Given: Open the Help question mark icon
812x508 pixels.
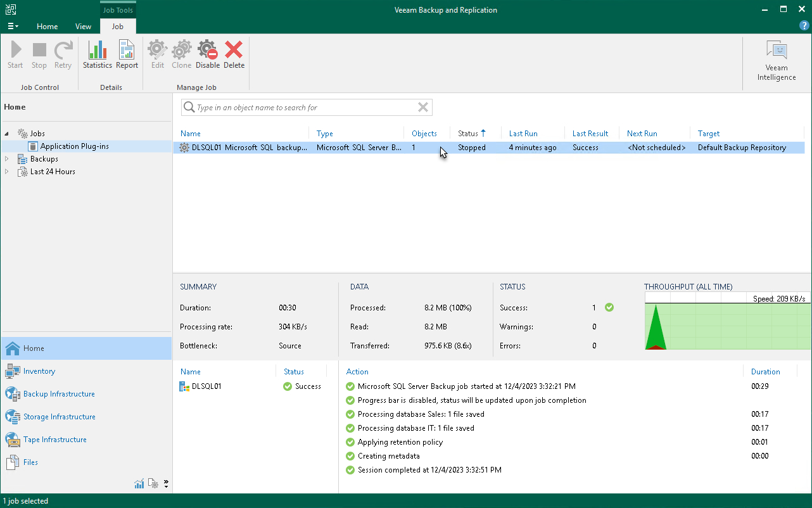Looking at the screenshot, I should (x=804, y=26).
